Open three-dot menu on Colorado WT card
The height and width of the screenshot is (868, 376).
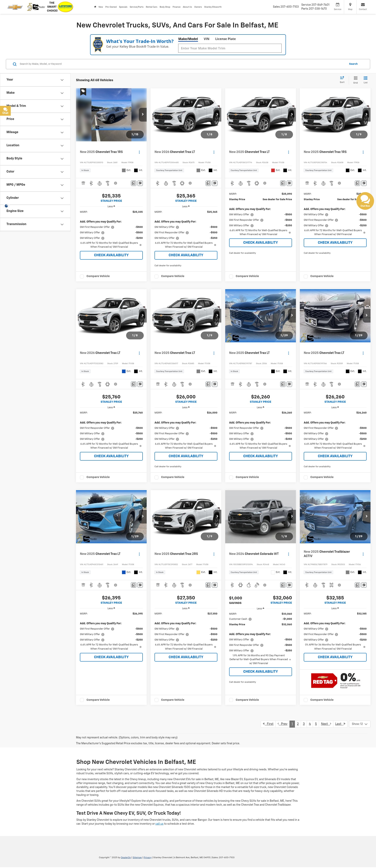(x=288, y=554)
